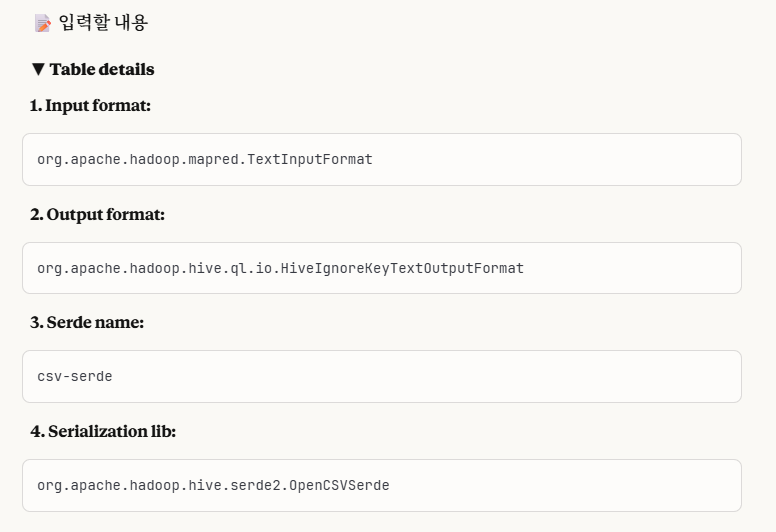Click "HiveIgnoreKeyTextOutputFormat" class name text
Image resolution: width=776 pixels, height=532 pixels.
click(x=402, y=268)
